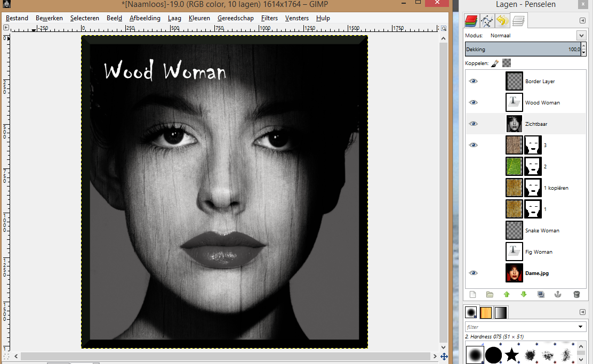
Task: Expand the brush filter dropdown arrow
Action: (581, 327)
